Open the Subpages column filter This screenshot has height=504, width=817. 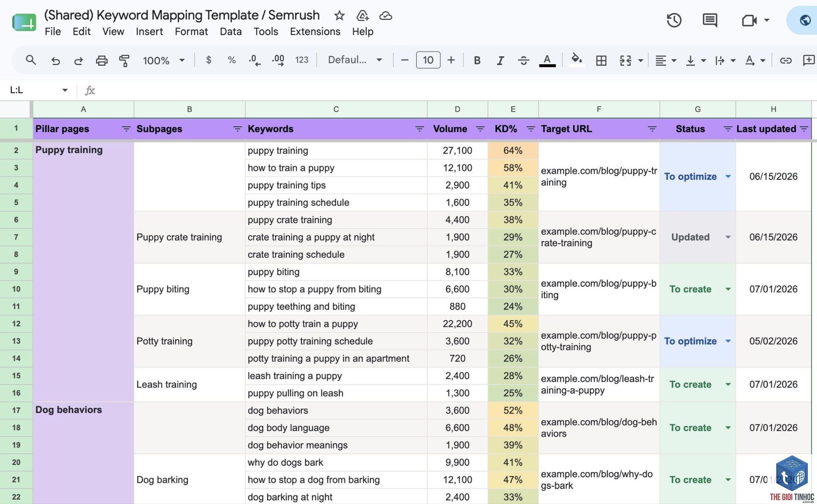coord(237,129)
